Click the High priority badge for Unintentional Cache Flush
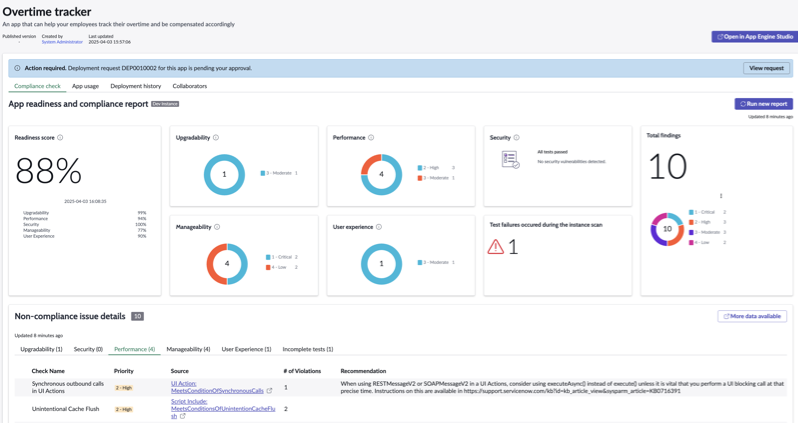The image size is (798, 423). (124, 409)
